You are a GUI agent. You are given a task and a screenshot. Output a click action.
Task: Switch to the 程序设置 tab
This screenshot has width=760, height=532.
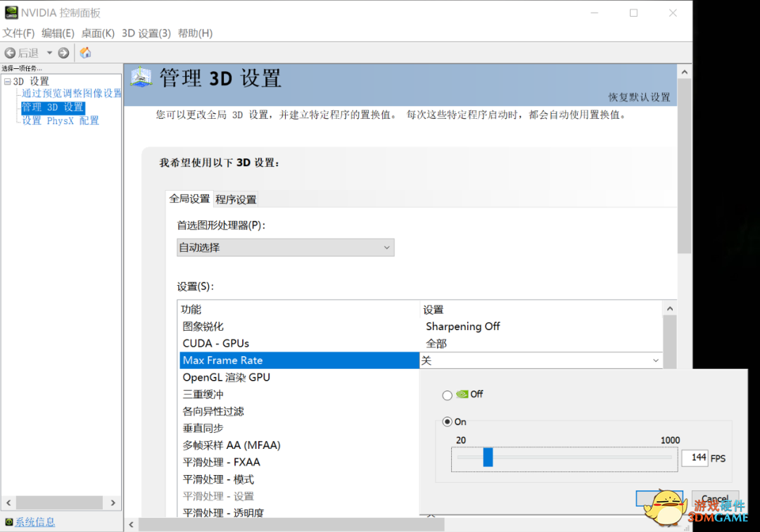pos(236,199)
